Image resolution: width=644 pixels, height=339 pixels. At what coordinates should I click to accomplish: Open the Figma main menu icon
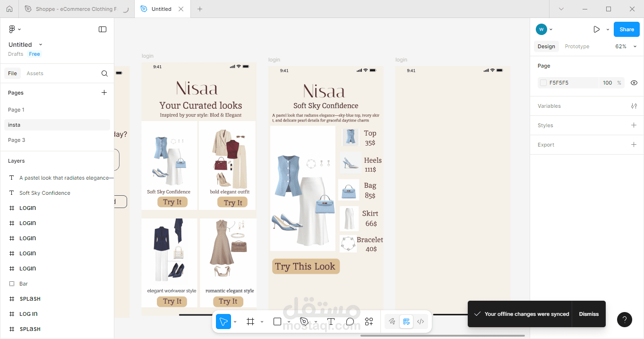(x=12, y=29)
